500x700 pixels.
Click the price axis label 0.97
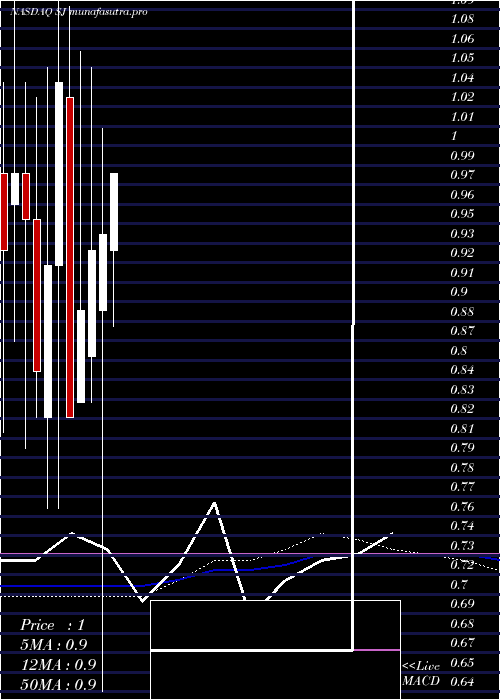point(462,175)
